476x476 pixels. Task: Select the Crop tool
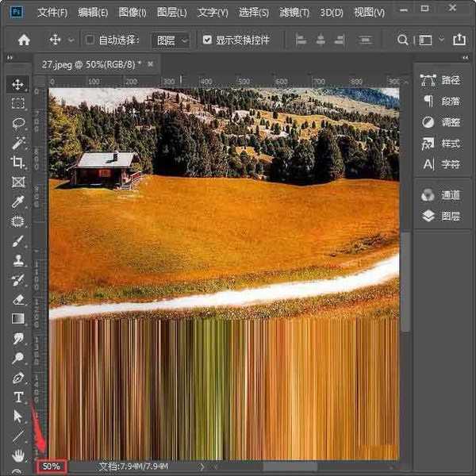tap(17, 162)
